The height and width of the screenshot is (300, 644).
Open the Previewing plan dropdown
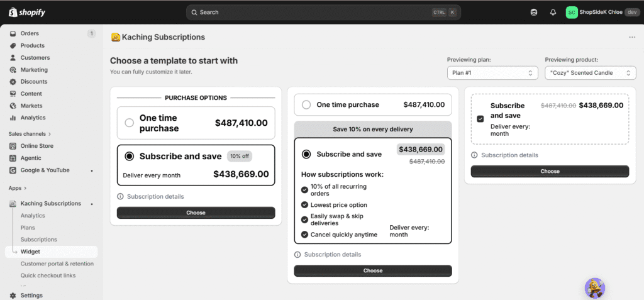[492, 73]
